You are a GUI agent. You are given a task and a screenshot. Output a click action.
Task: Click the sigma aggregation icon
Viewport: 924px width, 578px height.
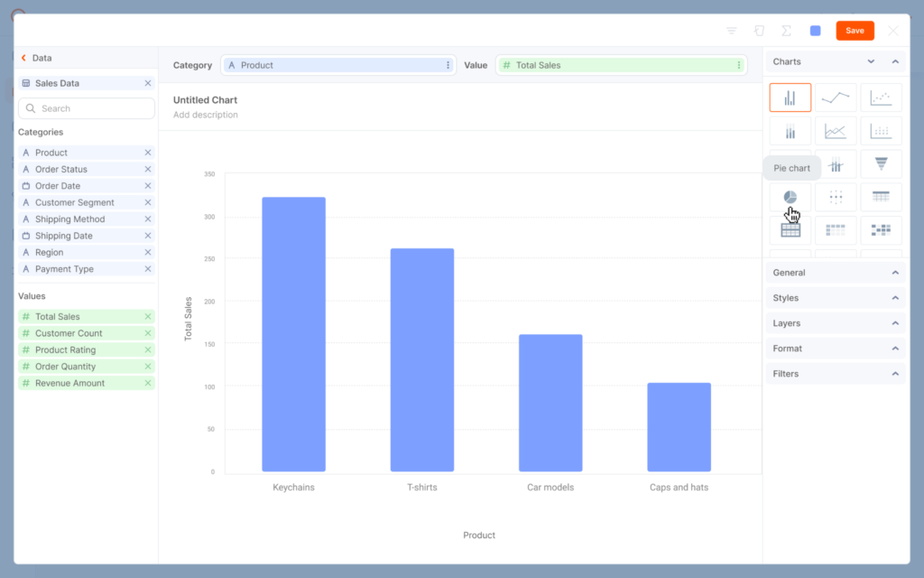point(786,31)
